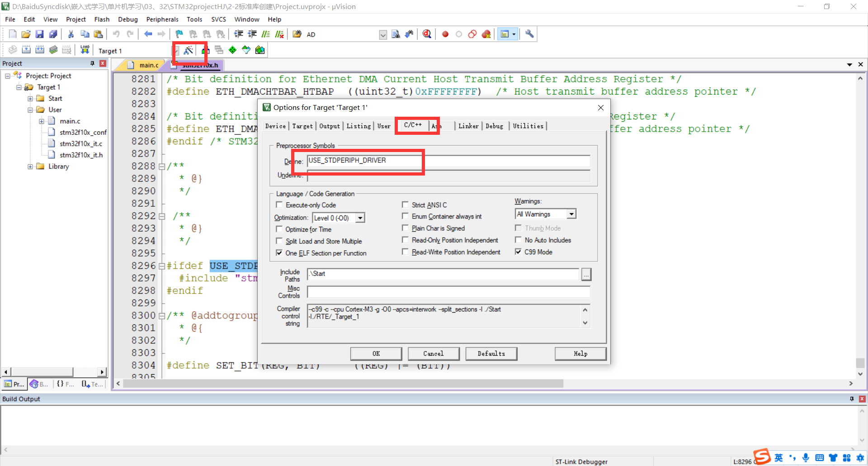
Task: Enable the Strict ANSI C checkbox
Action: (405, 205)
